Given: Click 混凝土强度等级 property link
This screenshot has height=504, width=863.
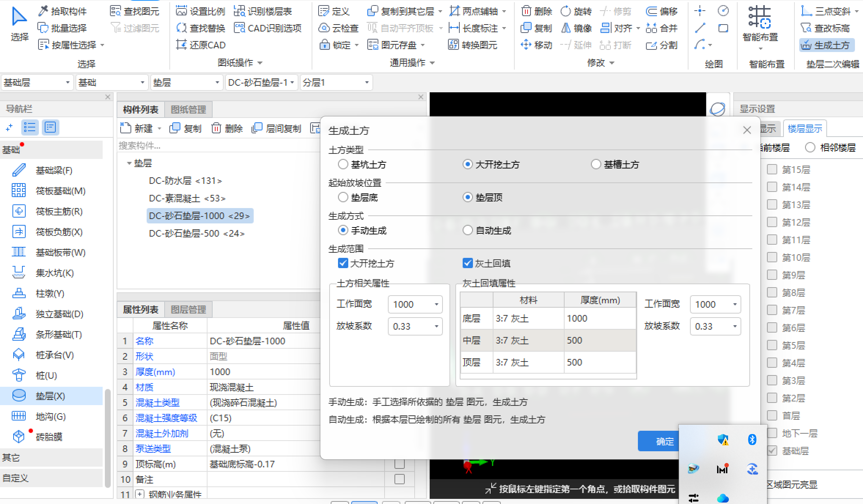Looking at the screenshot, I should (x=166, y=418).
